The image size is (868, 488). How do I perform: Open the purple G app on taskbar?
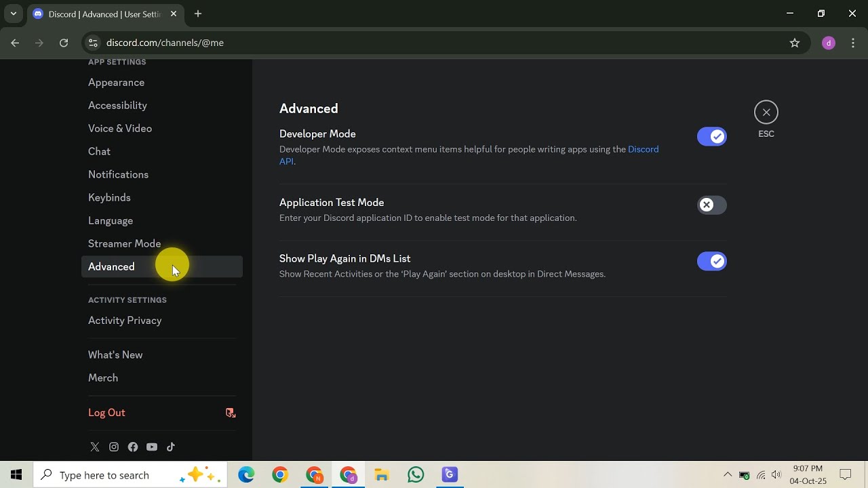coord(450,475)
